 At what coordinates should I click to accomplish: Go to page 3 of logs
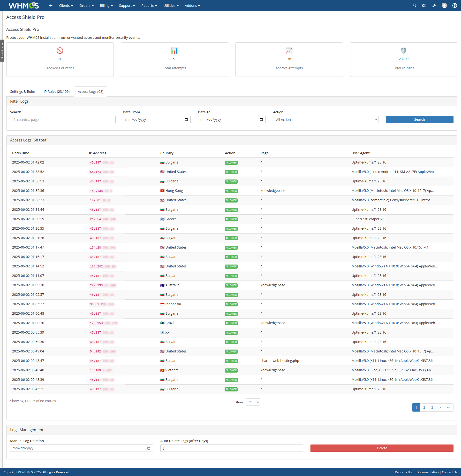pos(432,407)
